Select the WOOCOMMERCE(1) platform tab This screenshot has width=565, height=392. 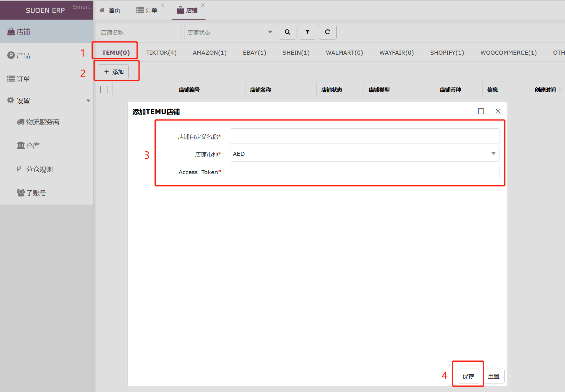pyautogui.click(x=509, y=52)
